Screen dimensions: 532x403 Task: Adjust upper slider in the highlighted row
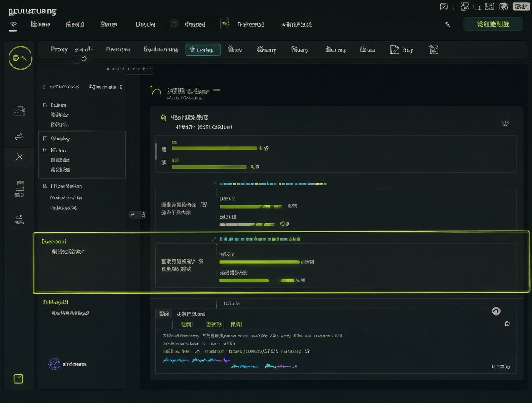pyautogui.click(x=260, y=262)
